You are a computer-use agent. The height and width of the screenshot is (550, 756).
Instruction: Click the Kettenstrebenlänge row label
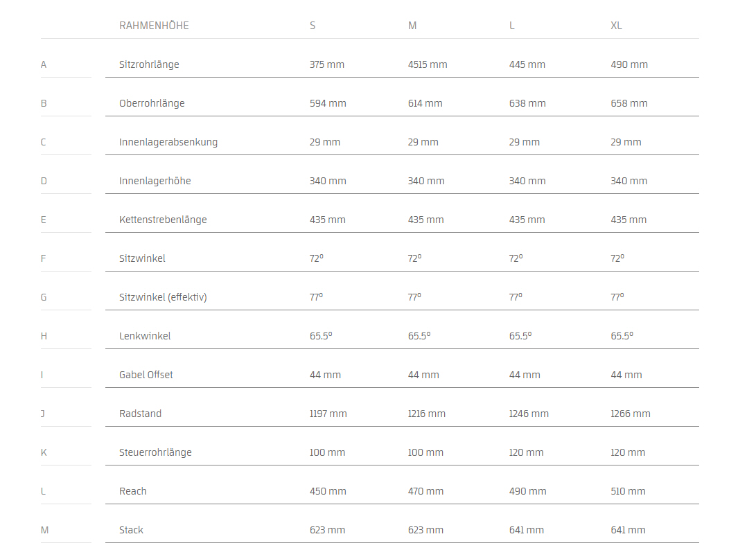click(163, 220)
